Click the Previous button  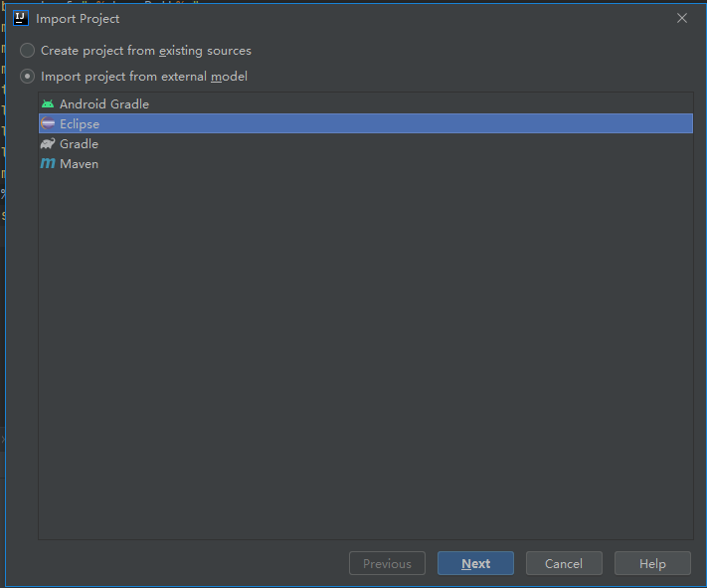[x=387, y=563]
